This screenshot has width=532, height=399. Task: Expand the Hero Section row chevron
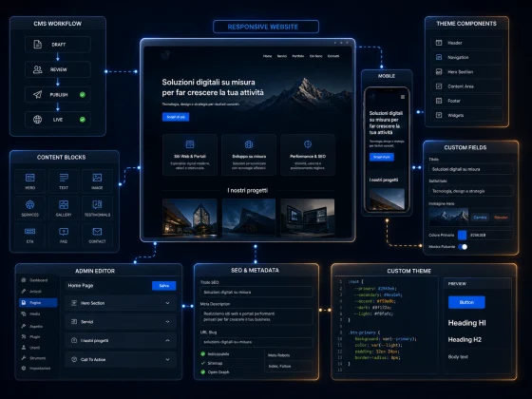[x=167, y=303]
